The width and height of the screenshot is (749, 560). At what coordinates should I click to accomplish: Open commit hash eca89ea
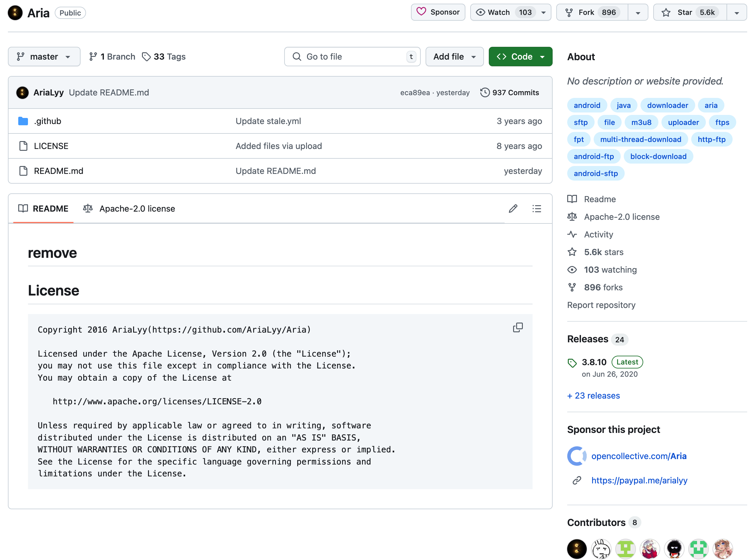tap(415, 92)
